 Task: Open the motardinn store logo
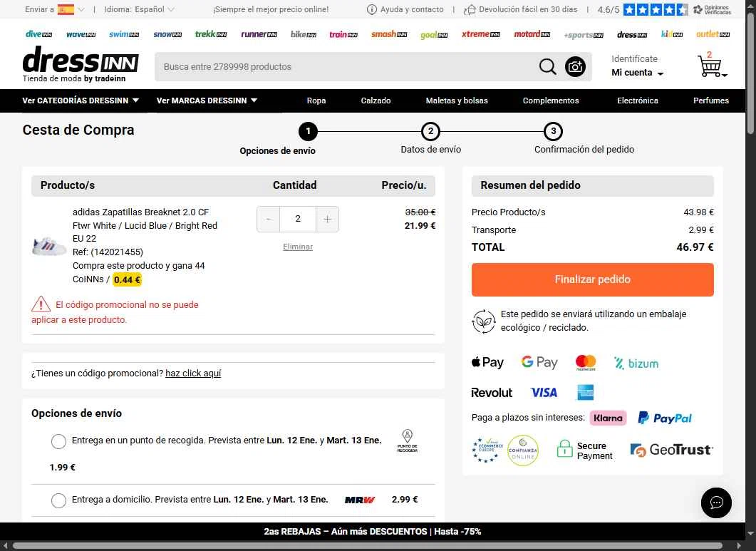click(532, 34)
